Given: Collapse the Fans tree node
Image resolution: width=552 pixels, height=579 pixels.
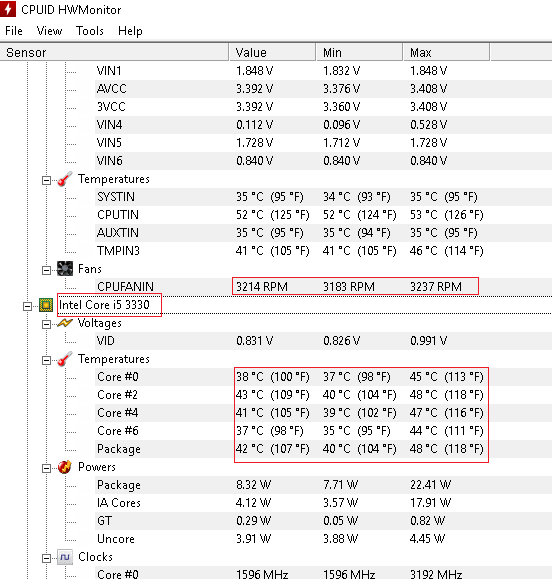Looking at the screenshot, I should [x=46, y=270].
